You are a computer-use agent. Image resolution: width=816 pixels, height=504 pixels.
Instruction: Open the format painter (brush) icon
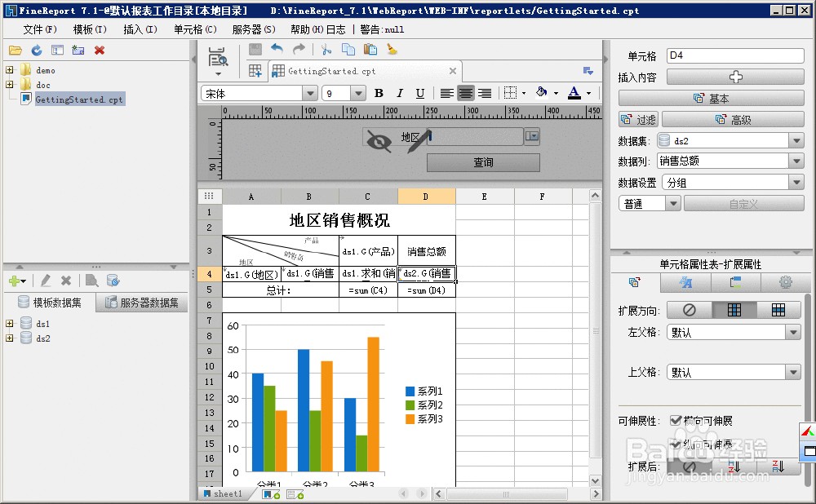pos(392,48)
